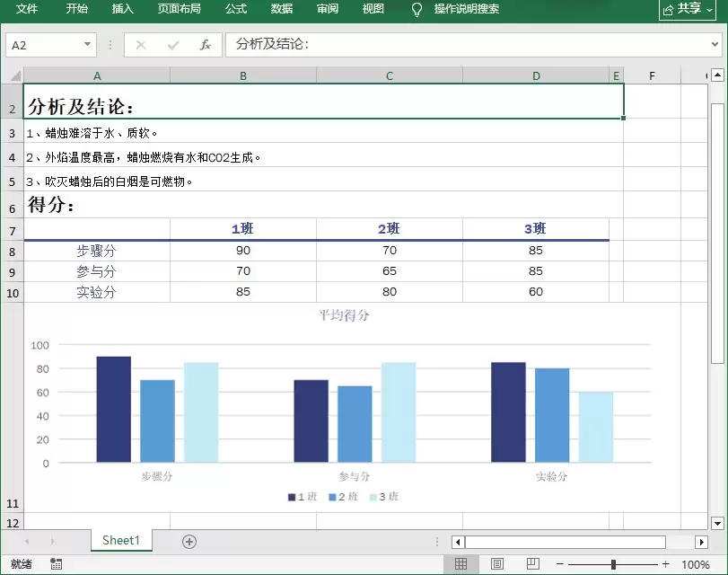
Task: Click the 3班 header cell
Action: click(536, 229)
